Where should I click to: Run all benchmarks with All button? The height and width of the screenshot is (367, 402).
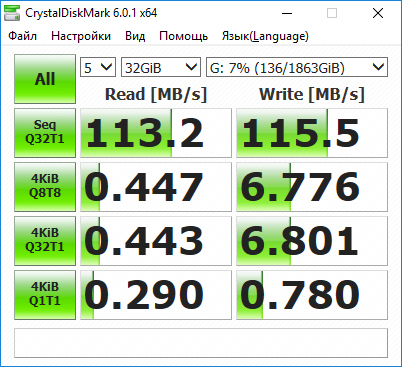[x=45, y=79]
